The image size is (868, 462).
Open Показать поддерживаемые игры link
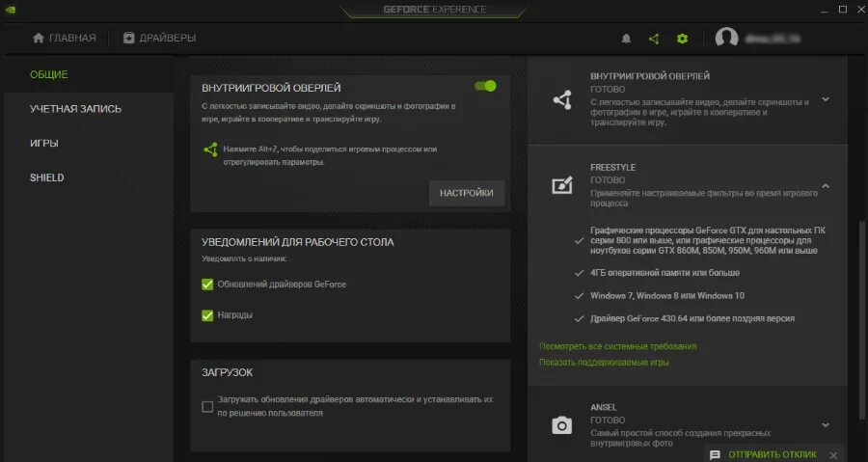(604, 363)
